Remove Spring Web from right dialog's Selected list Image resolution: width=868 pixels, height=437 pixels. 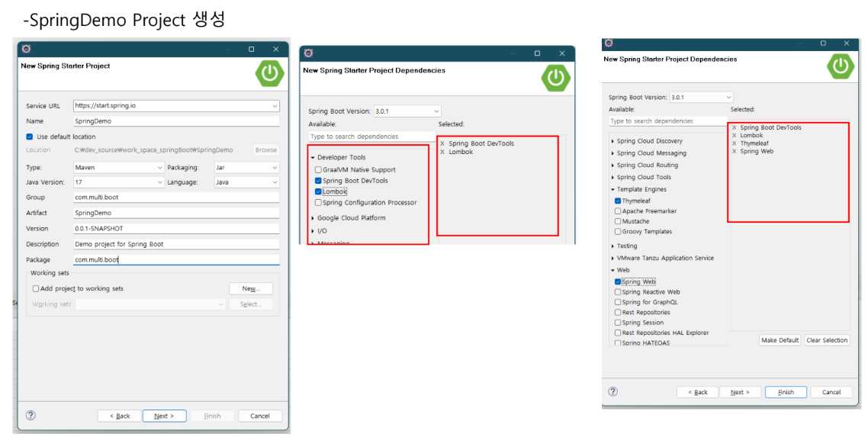coord(735,151)
